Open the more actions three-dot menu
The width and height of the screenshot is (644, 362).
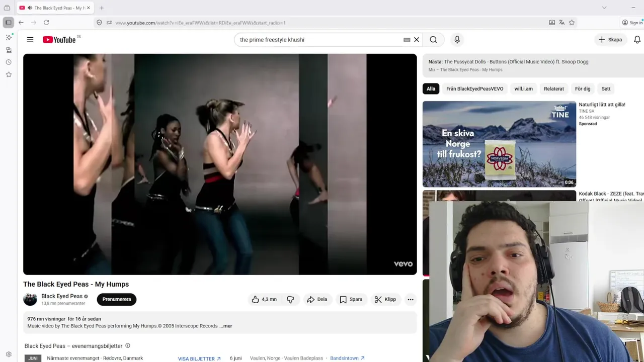[411, 299]
